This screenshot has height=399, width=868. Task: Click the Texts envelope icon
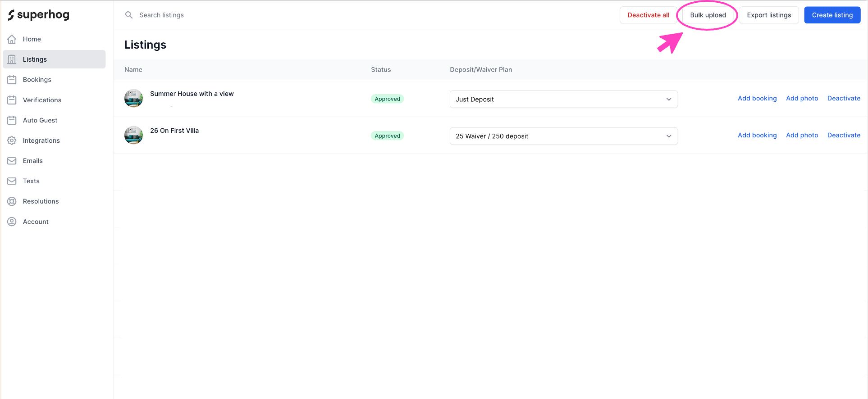pyautogui.click(x=12, y=181)
